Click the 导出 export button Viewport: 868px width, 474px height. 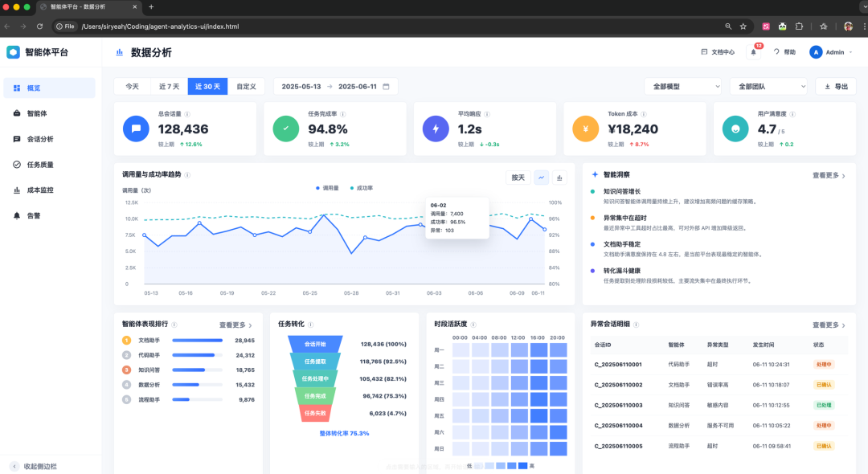coord(836,86)
